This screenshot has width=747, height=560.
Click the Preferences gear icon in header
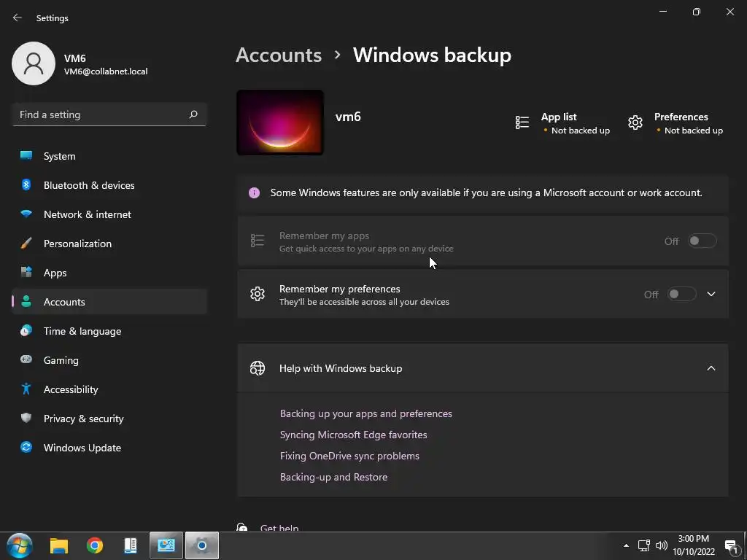635,122
